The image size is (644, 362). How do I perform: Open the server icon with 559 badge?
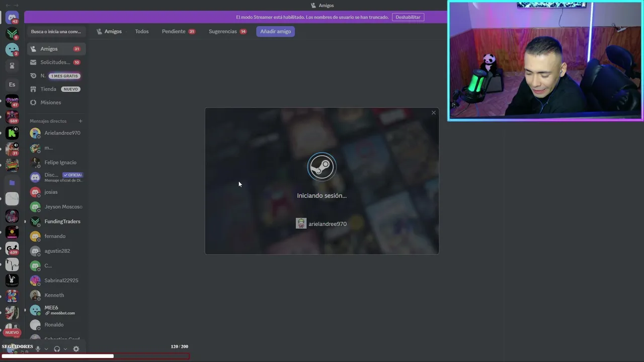(x=12, y=117)
